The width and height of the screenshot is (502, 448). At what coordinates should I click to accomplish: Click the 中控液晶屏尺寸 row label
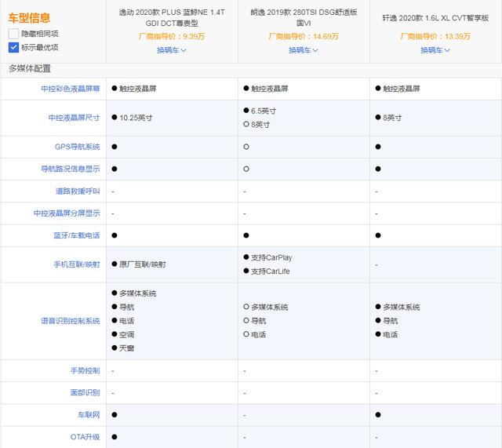[x=74, y=118]
